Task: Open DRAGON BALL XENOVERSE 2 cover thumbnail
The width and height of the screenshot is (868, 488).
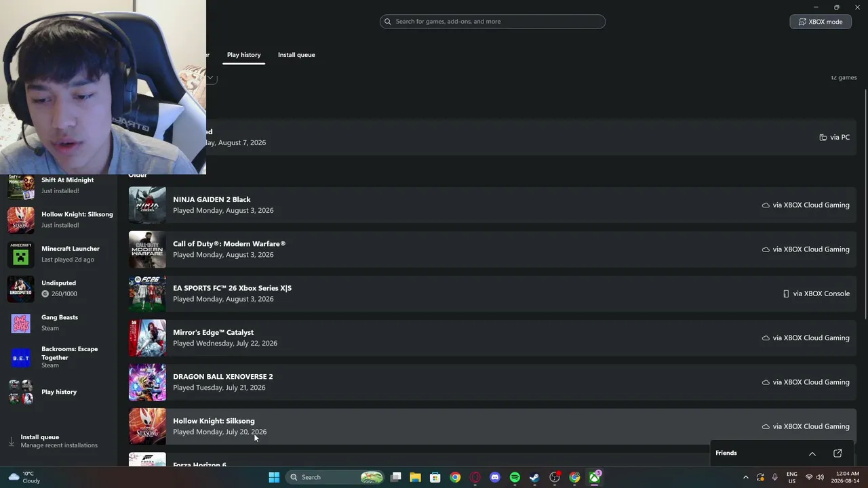Action: pyautogui.click(x=147, y=382)
